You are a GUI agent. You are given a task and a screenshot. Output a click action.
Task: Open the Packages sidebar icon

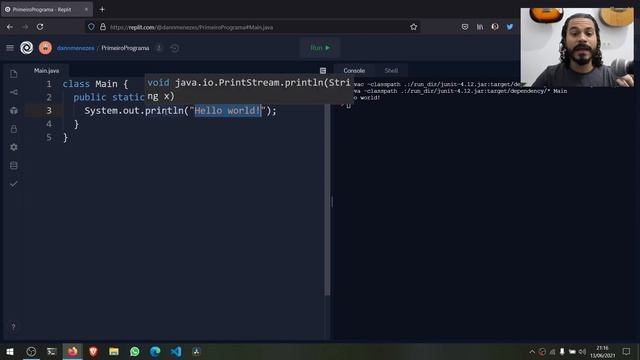13,111
